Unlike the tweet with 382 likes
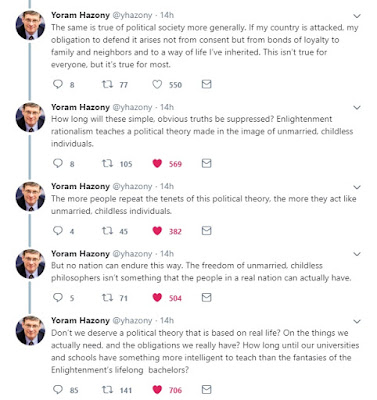Image resolution: width=377 pixels, height=400 pixels. [157, 231]
